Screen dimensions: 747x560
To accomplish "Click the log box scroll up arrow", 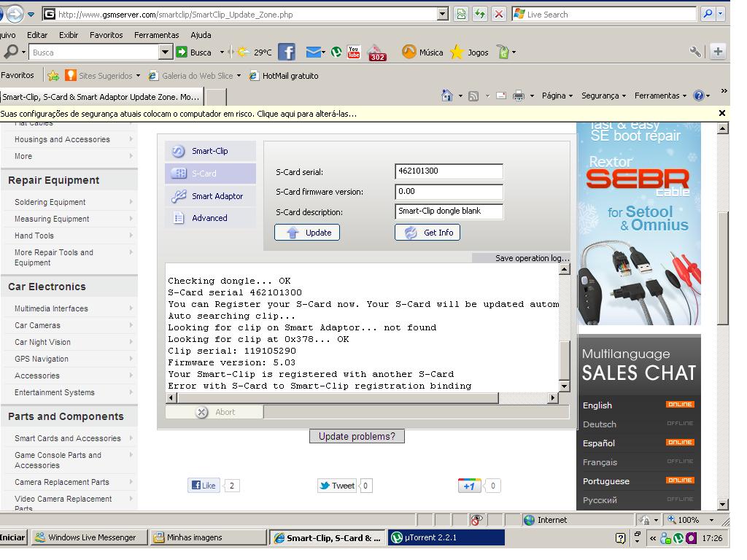I will tap(564, 270).
